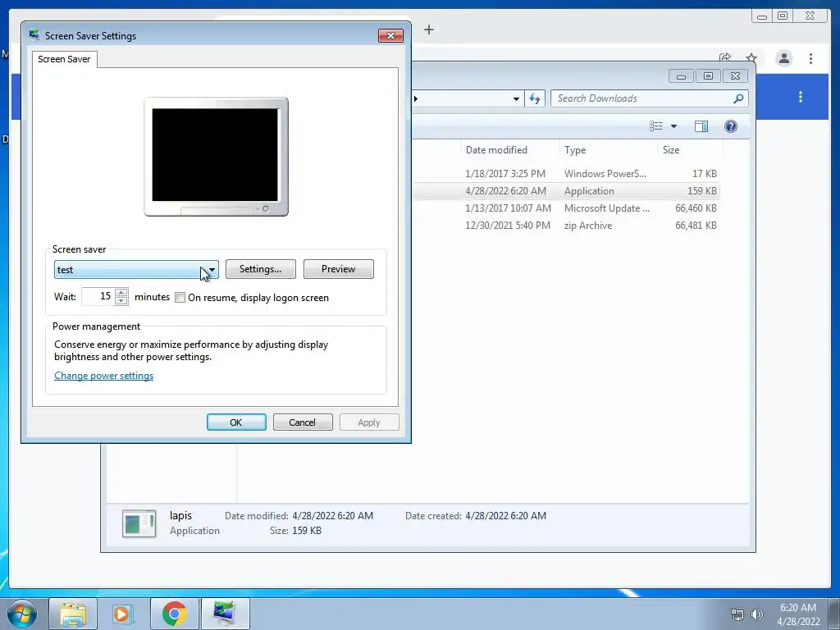Toggle the preview pane icon in Explorer

tap(701, 126)
